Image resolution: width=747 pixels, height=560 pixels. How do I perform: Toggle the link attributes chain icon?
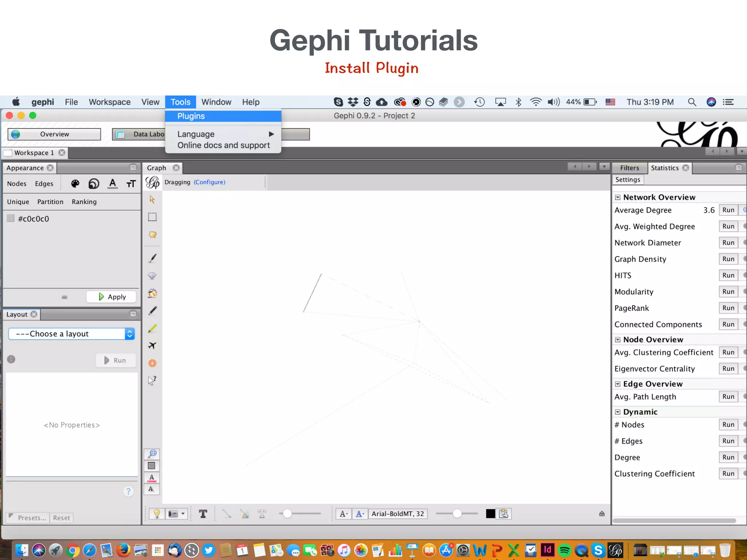(65, 297)
